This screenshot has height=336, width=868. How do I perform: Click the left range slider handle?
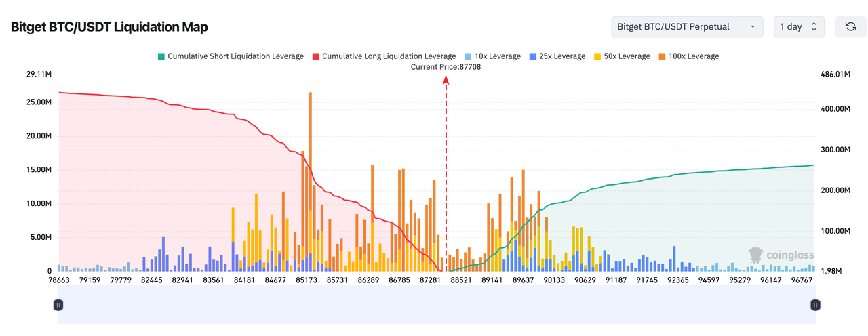coord(58,305)
